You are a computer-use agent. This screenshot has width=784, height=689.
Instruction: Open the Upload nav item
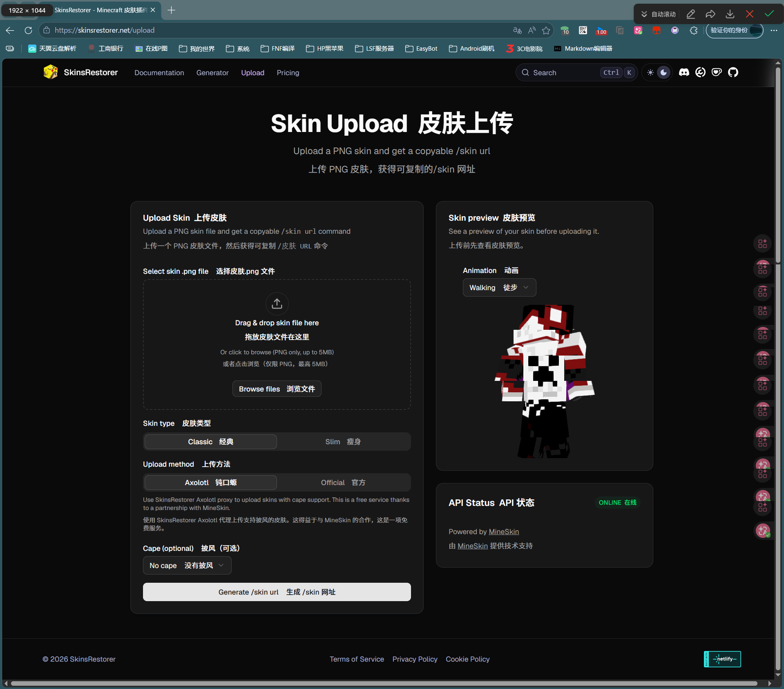coord(252,72)
